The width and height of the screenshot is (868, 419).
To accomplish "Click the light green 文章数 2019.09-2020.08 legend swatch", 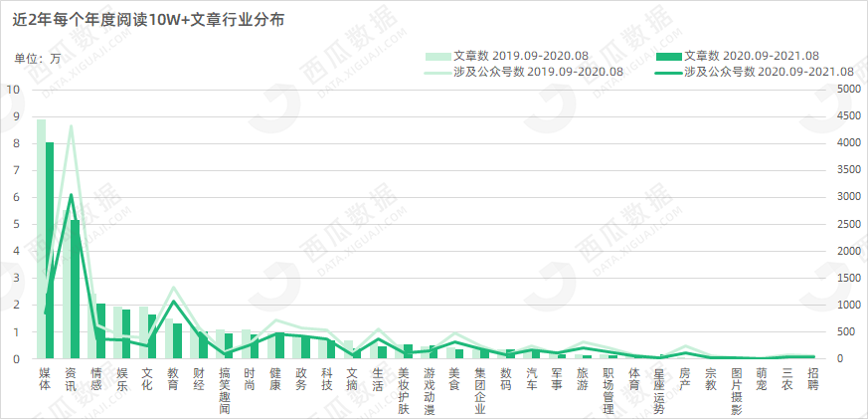I will click(x=437, y=56).
